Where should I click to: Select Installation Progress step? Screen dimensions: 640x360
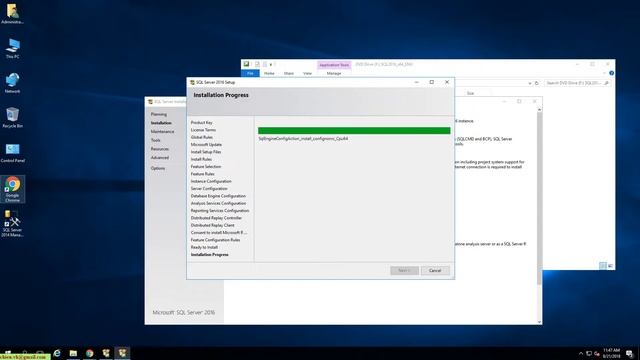point(209,255)
